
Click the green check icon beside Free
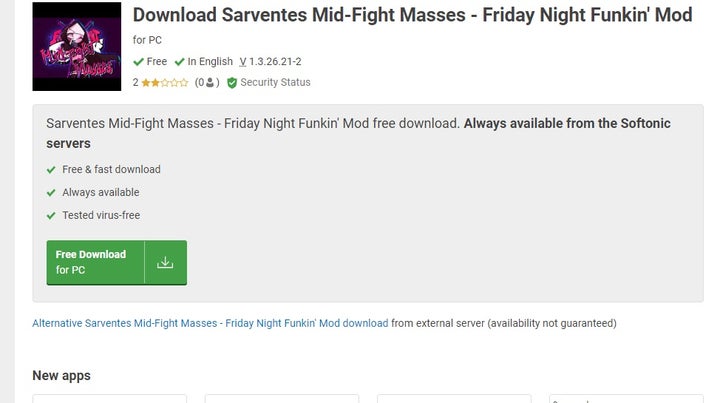pos(138,62)
